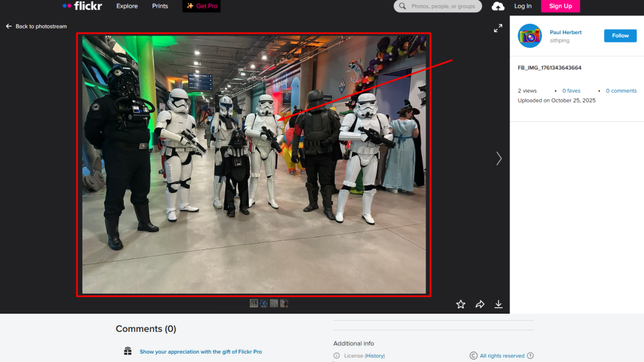
Task: Click the gift icon near Flickr Pro
Action: 128,351
